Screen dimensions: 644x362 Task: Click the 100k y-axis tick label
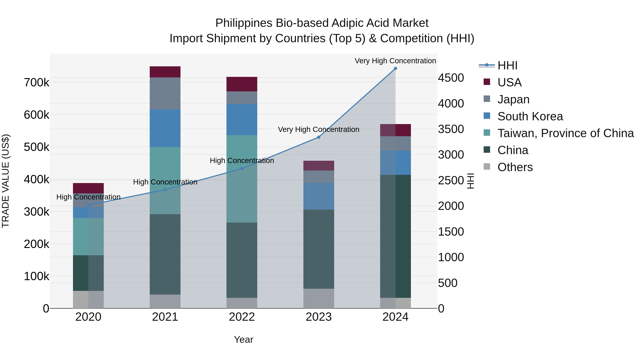click(36, 276)
